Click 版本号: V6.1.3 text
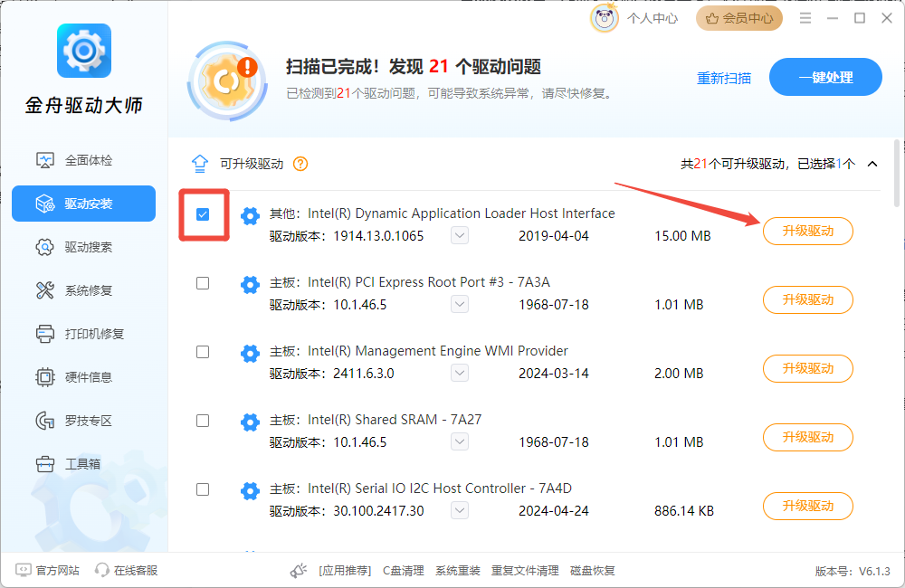Screen dimensions: 905x588 pos(853,572)
